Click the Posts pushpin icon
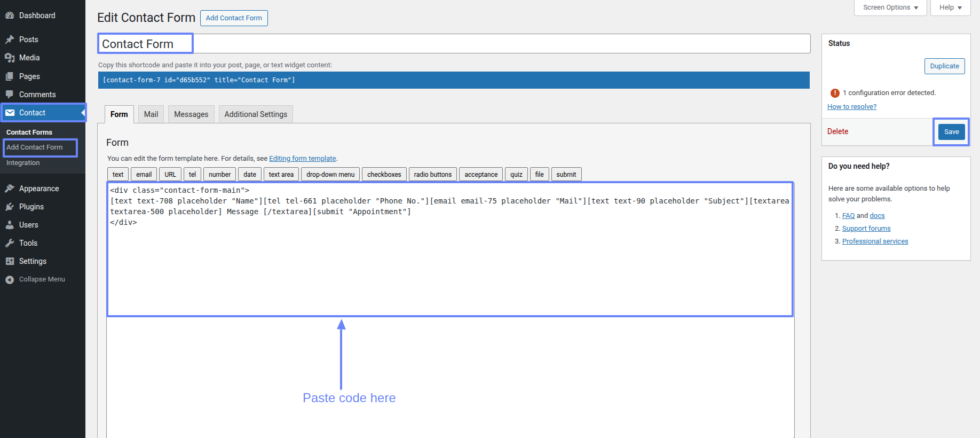This screenshot has height=438, width=980. [x=10, y=40]
